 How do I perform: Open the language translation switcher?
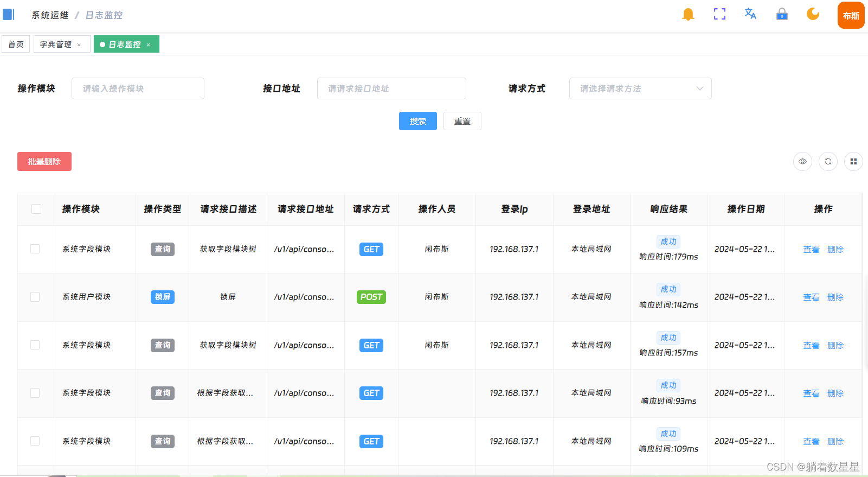click(750, 14)
